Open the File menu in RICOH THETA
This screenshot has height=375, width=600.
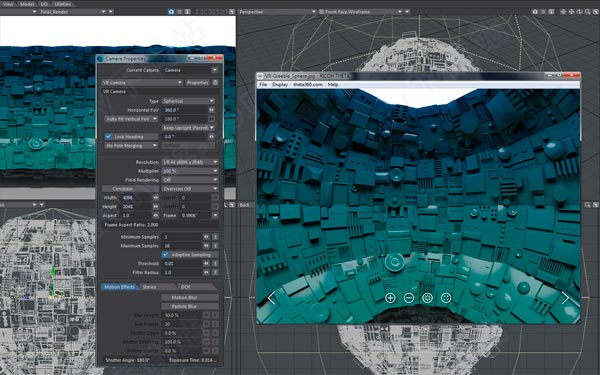pos(263,85)
